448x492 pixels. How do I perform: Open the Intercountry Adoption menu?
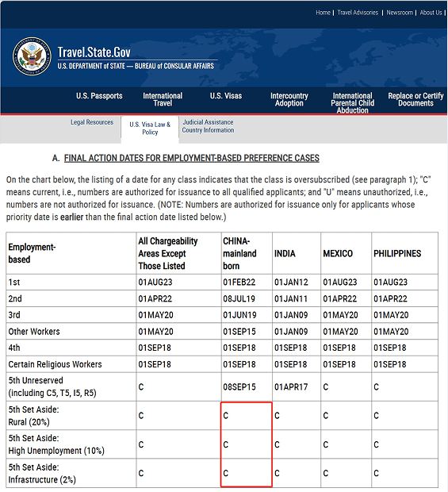point(289,99)
